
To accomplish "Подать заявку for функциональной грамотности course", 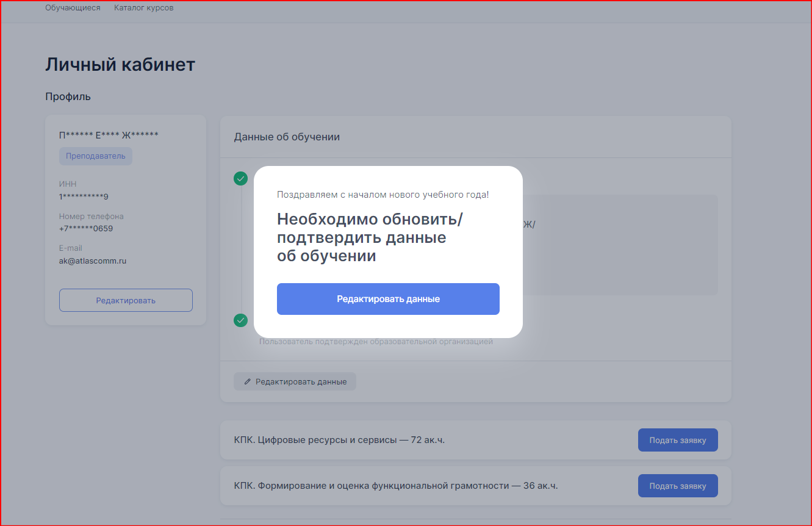I will coord(677,486).
